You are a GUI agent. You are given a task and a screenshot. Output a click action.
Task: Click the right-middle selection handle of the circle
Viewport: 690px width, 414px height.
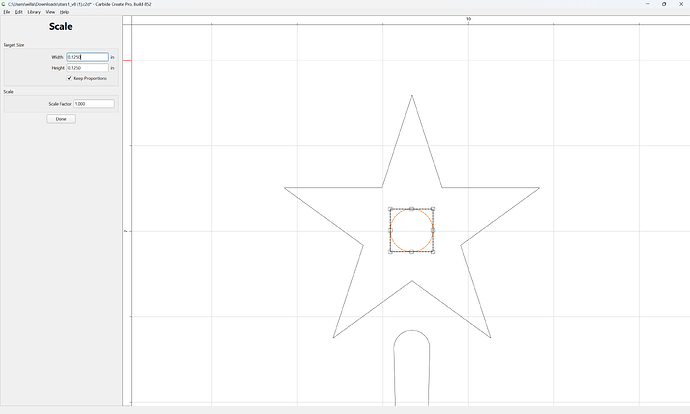(x=433, y=231)
